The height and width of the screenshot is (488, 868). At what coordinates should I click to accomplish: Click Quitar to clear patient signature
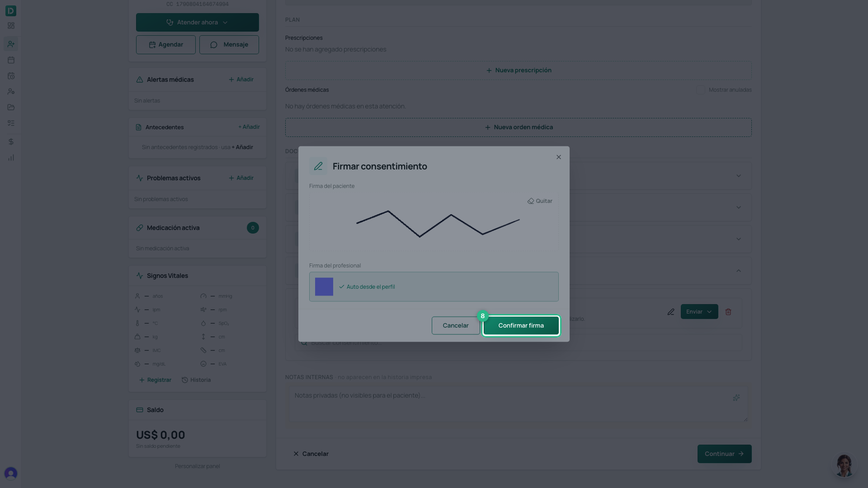pos(540,201)
